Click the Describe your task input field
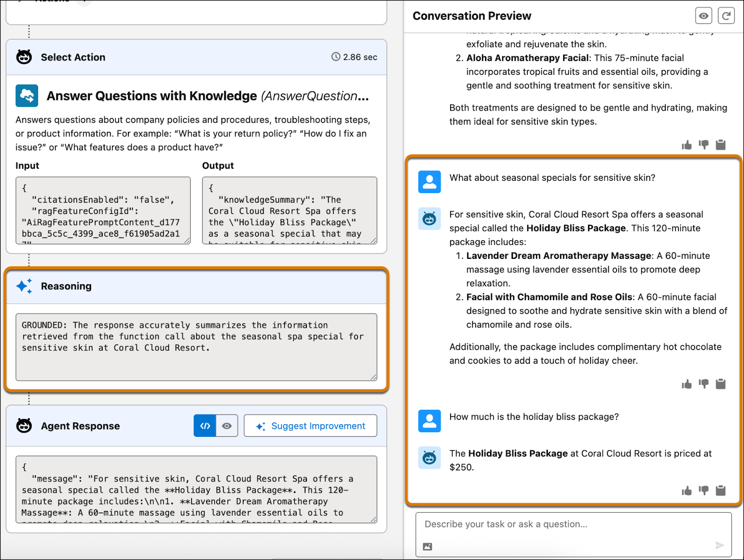Image resolution: width=744 pixels, height=560 pixels. (573, 534)
